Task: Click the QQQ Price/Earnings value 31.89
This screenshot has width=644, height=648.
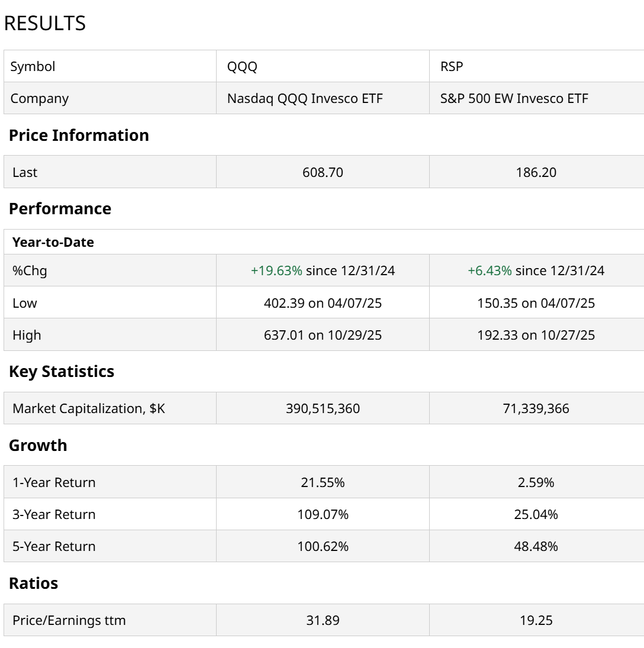Action: tap(323, 620)
